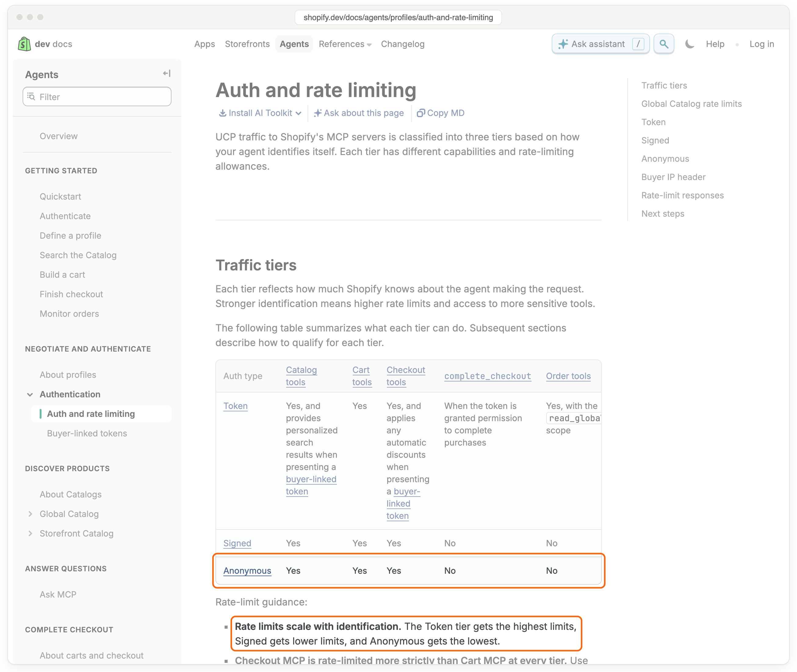
Task: Open About profiles page
Action: click(x=68, y=375)
